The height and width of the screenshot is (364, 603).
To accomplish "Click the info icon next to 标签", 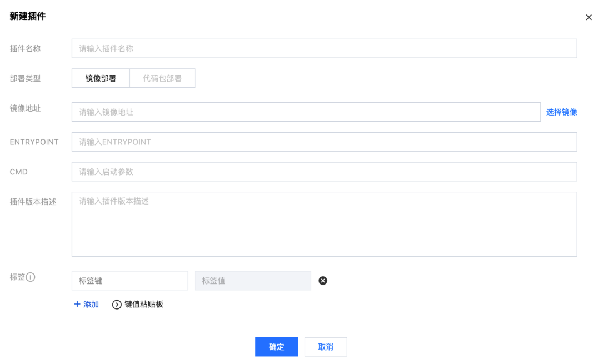I will click(x=31, y=277).
